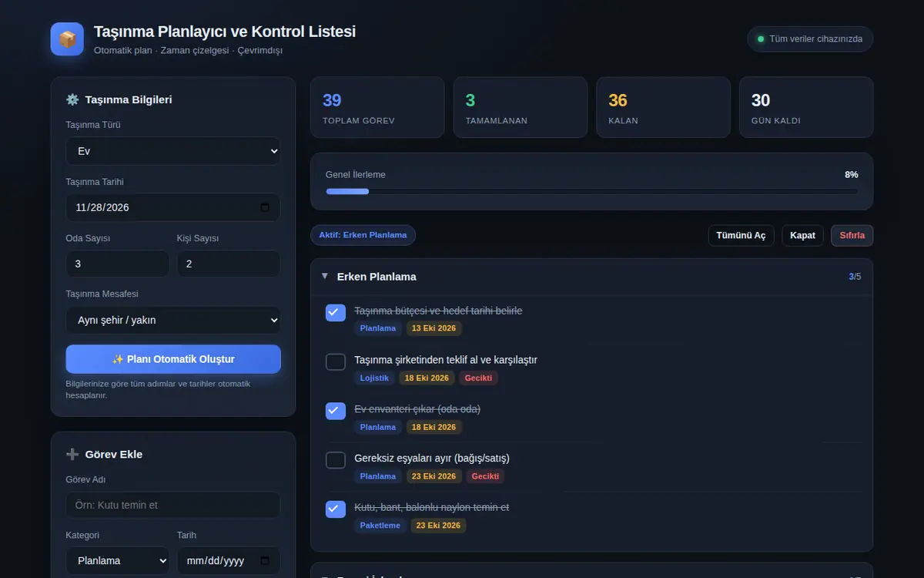
Task: Click the Kapat button
Action: pyautogui.click(x=802, y=235)
